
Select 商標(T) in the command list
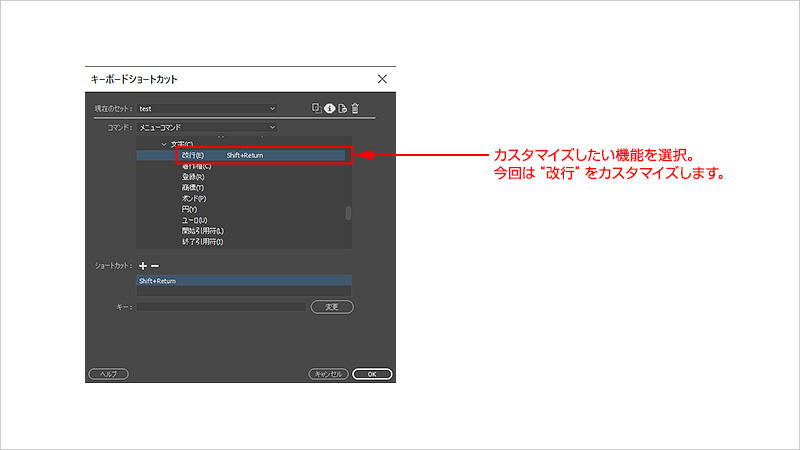[194, 188]
